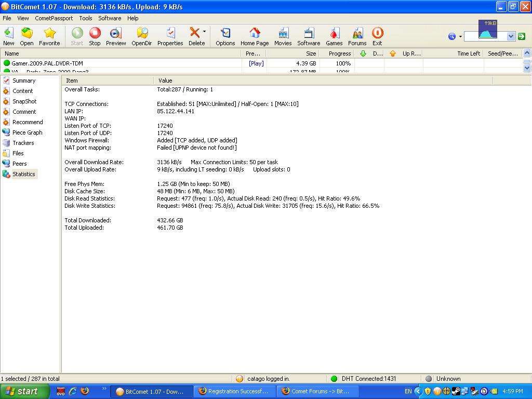This screenshot has width=532, height=399.
Task: Sort tasks by Progress column header
Action: tap(336, 54)
